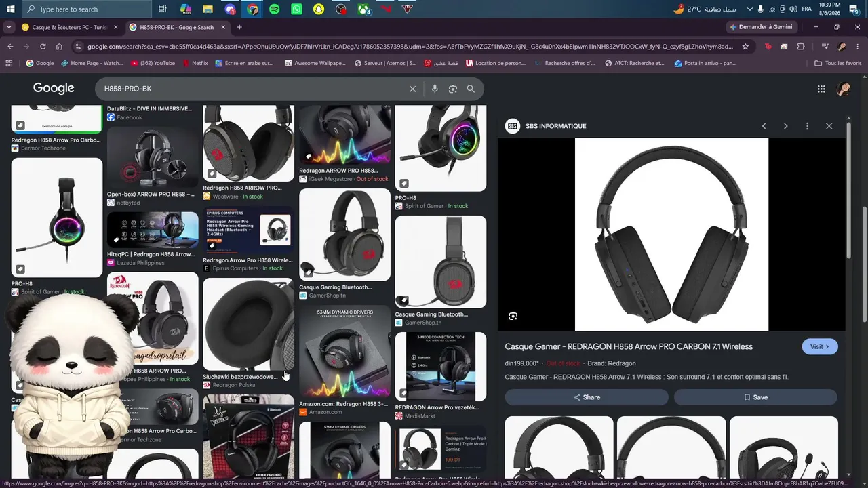The width and height of the screenshot is (868, 488).
Task: Select the H858-PRO-BK Google Search tab
Action: (x=176, y=27)
